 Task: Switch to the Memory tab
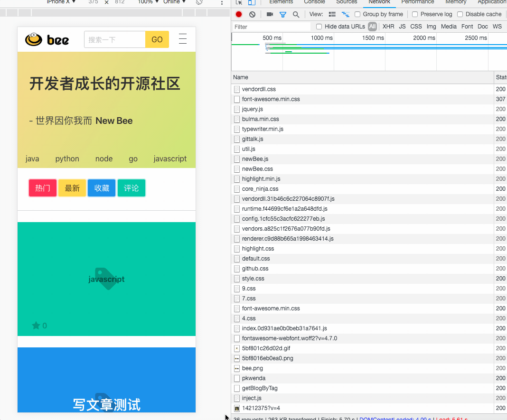[x=456, y=2]
